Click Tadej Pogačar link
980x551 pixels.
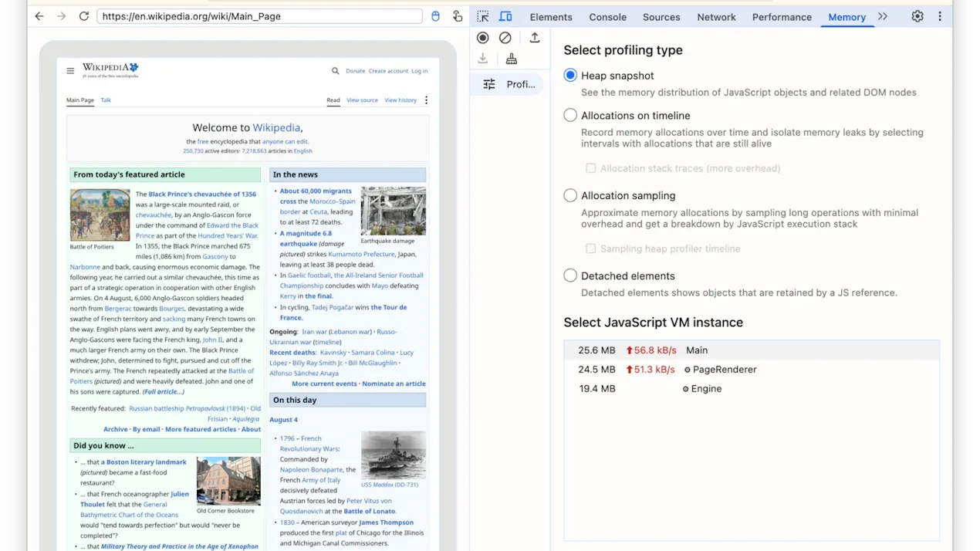tap(333, 307)
